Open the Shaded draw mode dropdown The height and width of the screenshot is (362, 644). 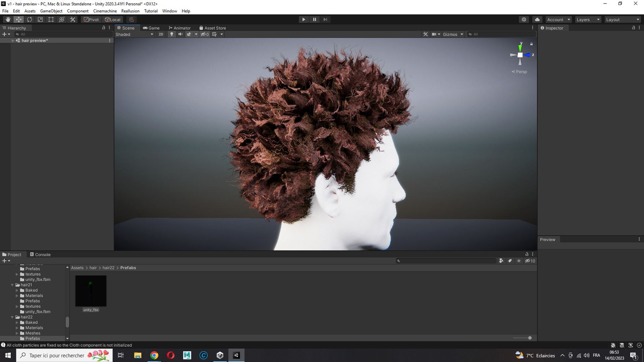(135, 34)
